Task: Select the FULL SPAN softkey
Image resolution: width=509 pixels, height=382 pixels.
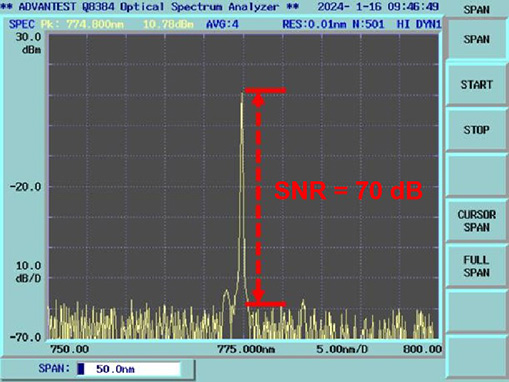Action: click(x=477, y=266)
